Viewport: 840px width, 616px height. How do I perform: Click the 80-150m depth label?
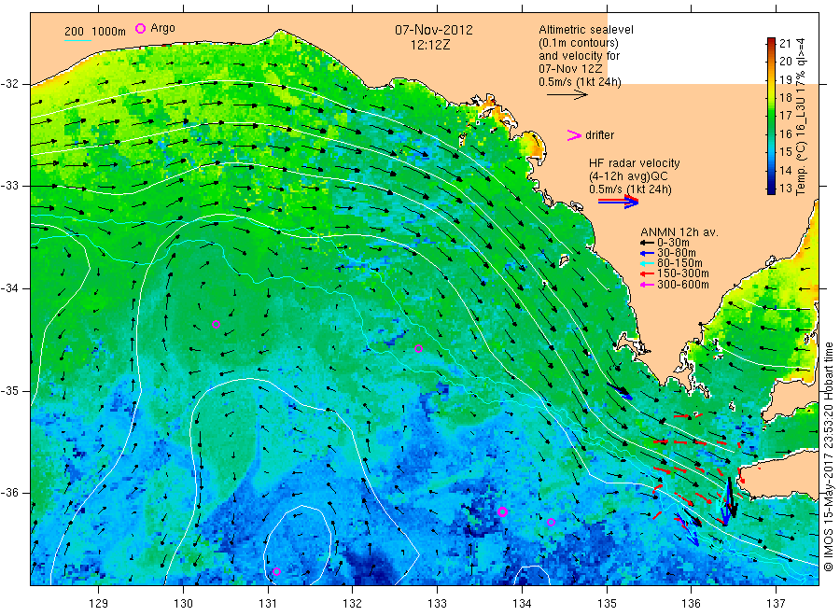coord(679,263)
